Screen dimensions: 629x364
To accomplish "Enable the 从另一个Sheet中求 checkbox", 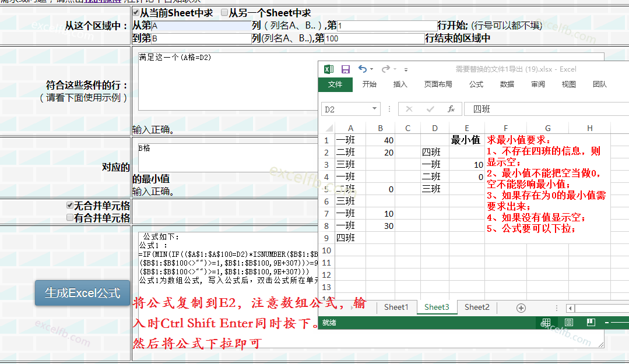I will click(x=224, y=12).
